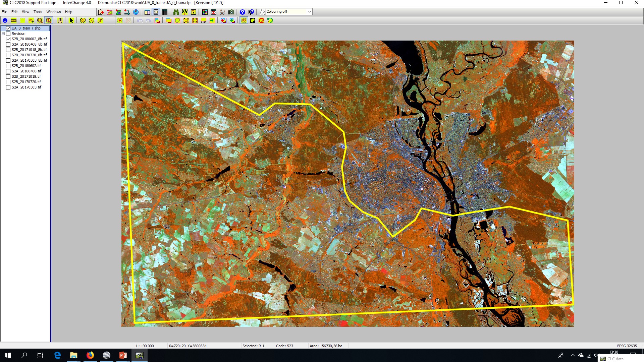Enable the S2A_20180408_8b.tif layer checkbox
Viewport: 644px width, 362px height.
pyautogui.click(x=8, y=44)
